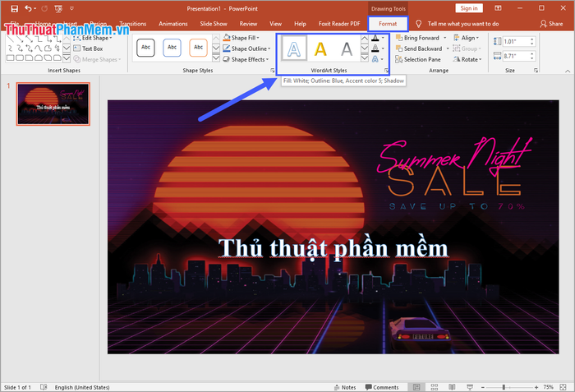Open the Bring Forward dropdown

(445, 38)
